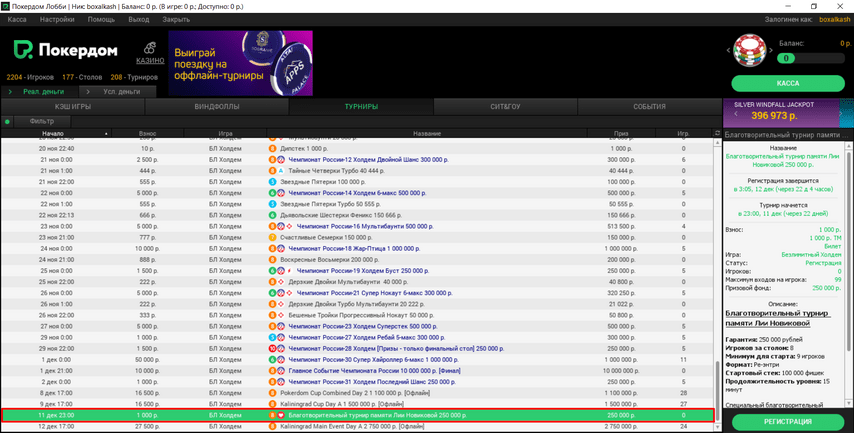
Task: Switch to КЭШ ИГРЫ tab
Action: pos(73,107)
